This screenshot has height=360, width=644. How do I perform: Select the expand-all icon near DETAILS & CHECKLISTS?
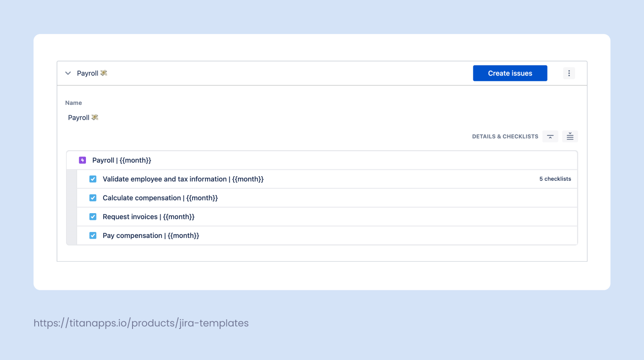point(570,136)
